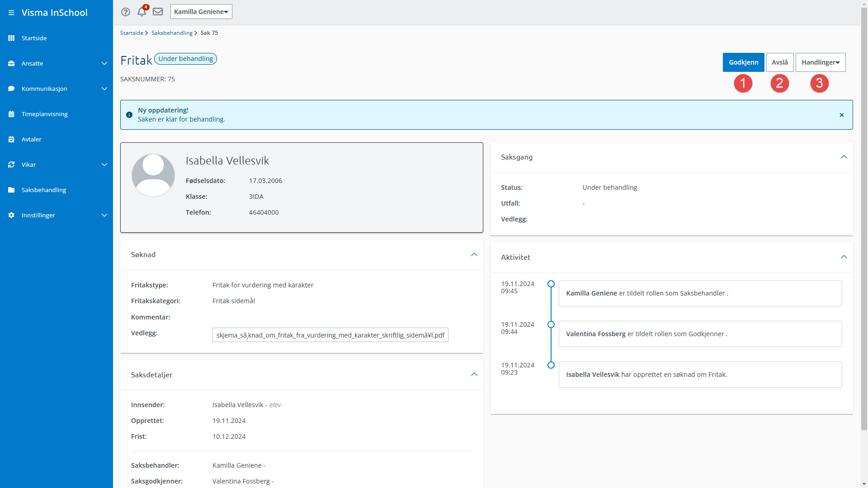This screenshot has width=868, height=488.
Task: Open the Handlinger dropdown
Action: (820, 62)
